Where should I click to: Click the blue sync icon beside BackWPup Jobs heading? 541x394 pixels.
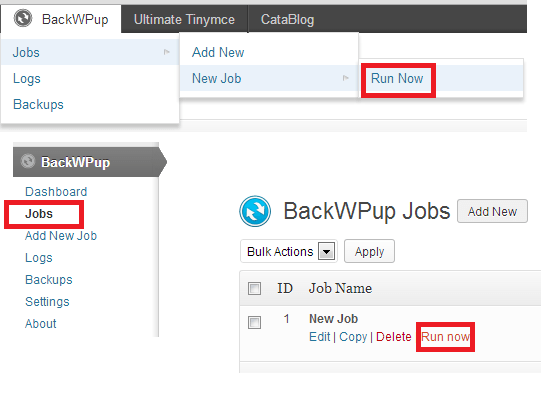pos(255,211)
